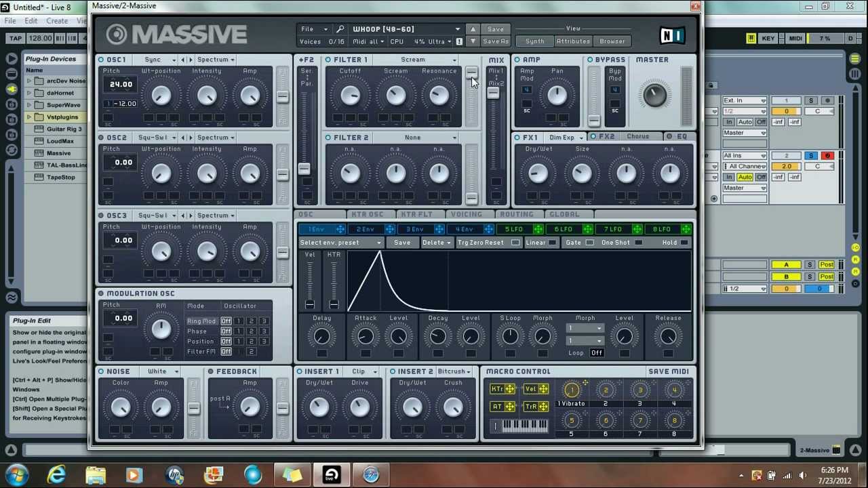Screen dimensions: 868x488
Task: Click Macro knob 1 Vibrato
Action: coord(572,390)
